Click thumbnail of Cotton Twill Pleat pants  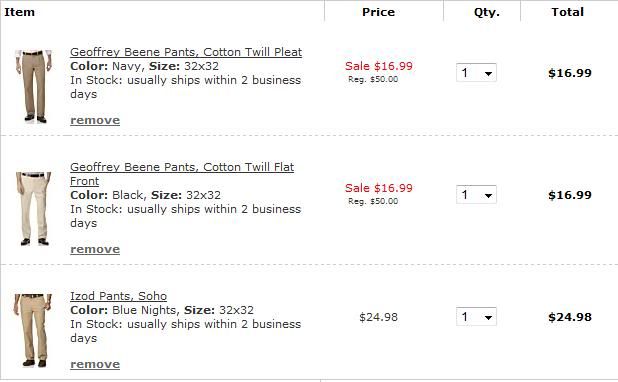pos(34,86)
